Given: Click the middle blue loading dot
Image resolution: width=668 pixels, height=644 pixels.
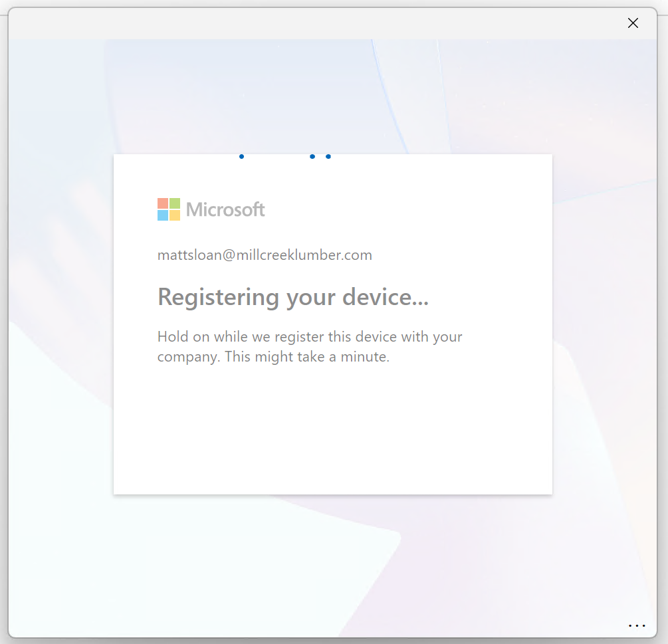Looking at the screenshot, I should click(x=312, y=157).
